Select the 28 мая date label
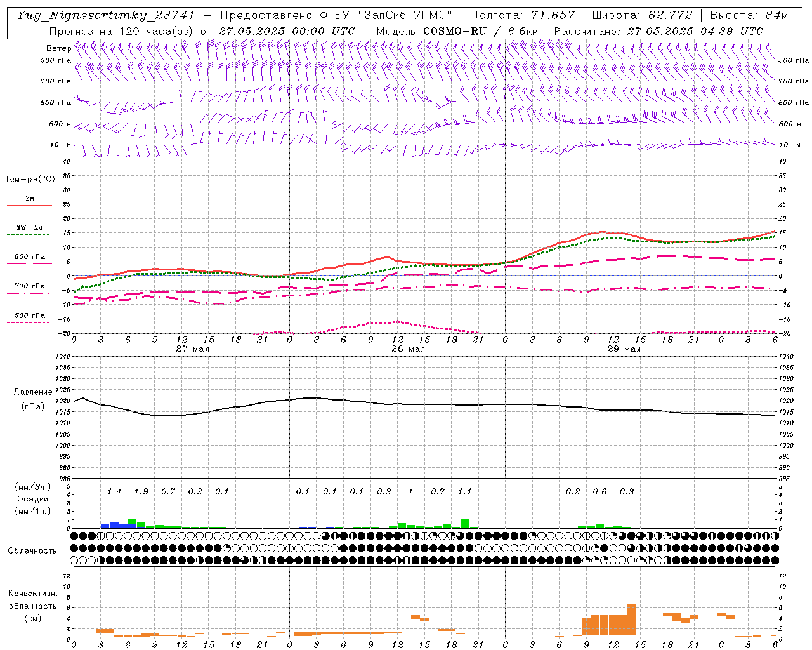This screenshot has height=650, width=812. (x=408, y=349)
